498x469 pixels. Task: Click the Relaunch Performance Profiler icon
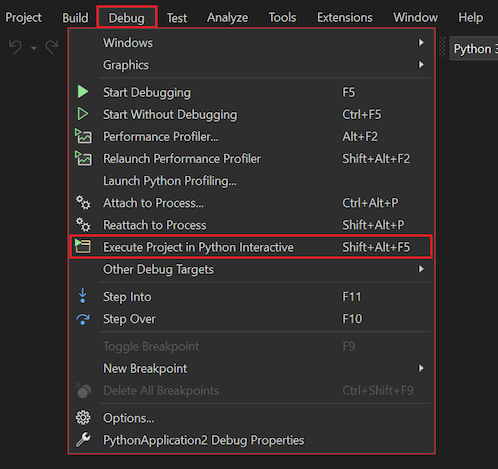click(x=83, y=158)
